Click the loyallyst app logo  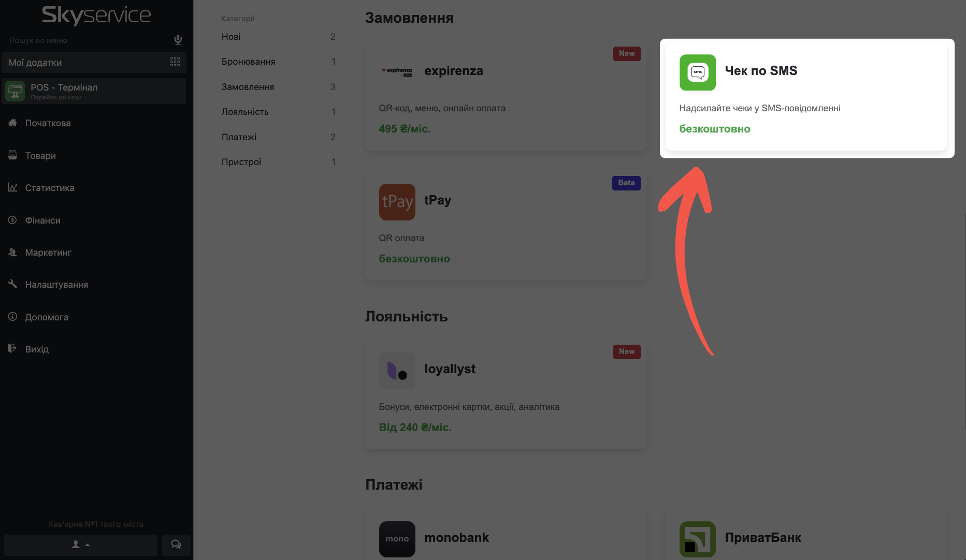pyautogui.click(x=397, y=371)
